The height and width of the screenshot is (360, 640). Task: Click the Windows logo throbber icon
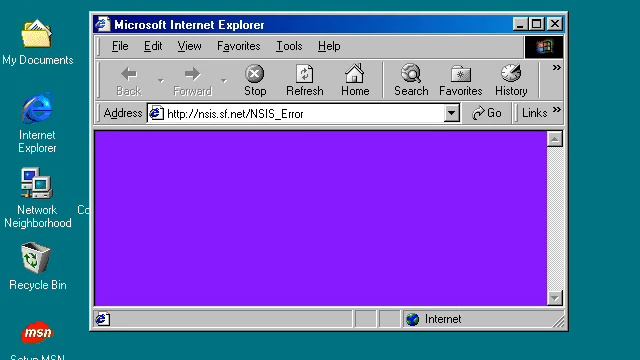coord(544,47)
